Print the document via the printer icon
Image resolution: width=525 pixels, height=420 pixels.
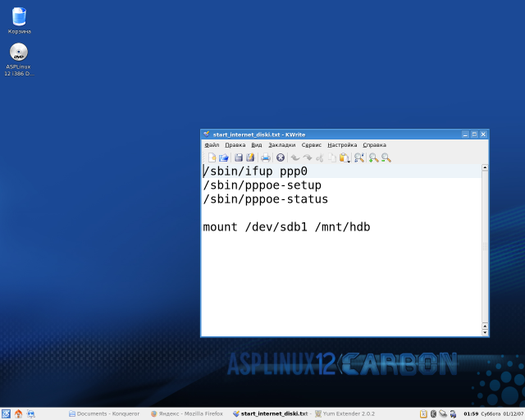click(266, 157)
